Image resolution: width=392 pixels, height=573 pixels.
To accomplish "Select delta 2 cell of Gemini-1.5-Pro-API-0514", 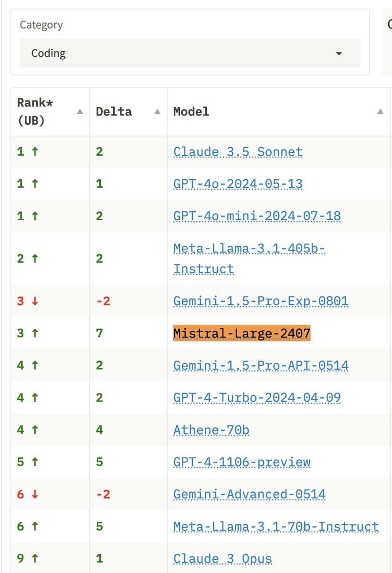I will tap(128, 366).
